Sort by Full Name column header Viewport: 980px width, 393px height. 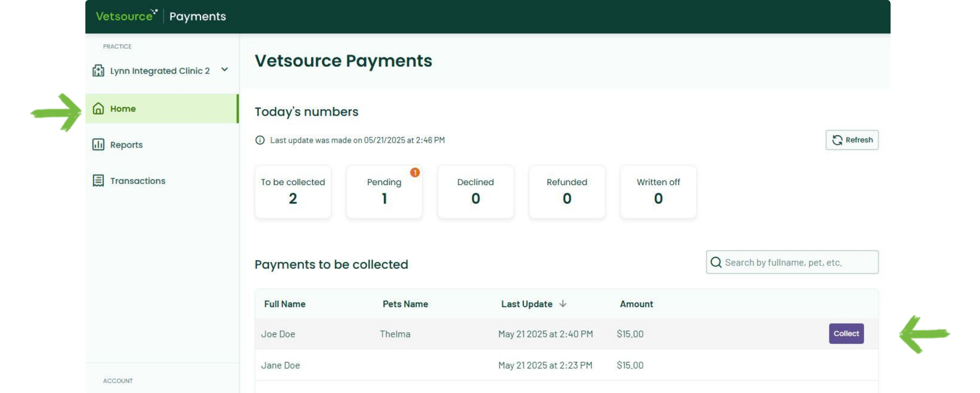click(285, 304)
